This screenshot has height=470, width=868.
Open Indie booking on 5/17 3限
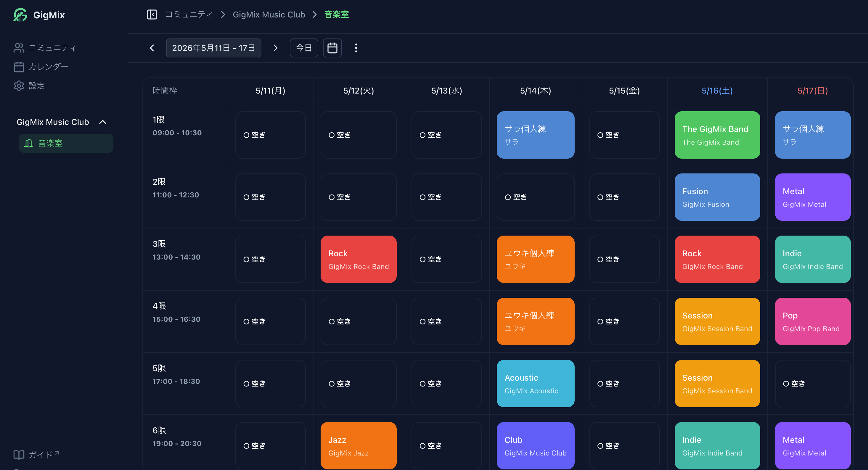pyautogui.click(x=812, y=259)
